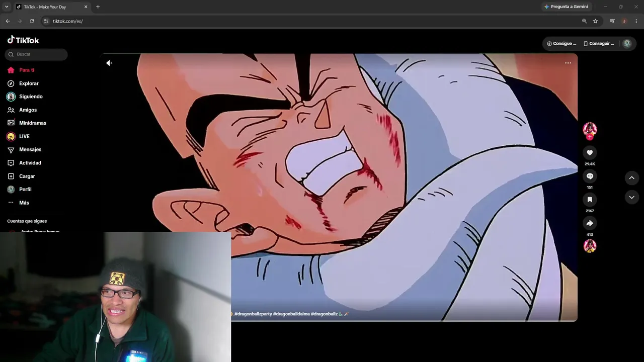Open your profile avatar in the top-right header

627,44
